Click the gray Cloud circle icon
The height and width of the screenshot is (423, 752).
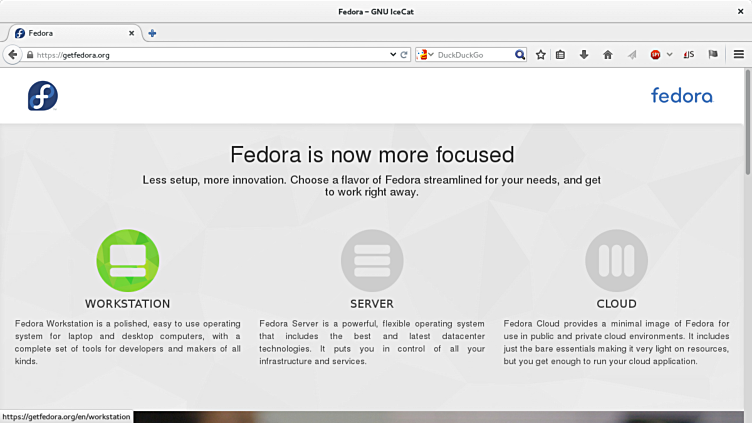(616, 260)
